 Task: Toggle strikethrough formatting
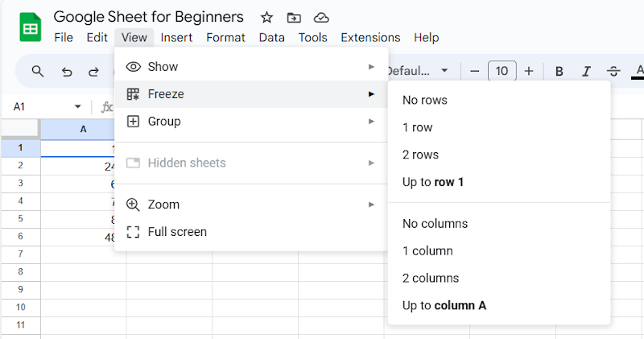[x=613, y=72]
